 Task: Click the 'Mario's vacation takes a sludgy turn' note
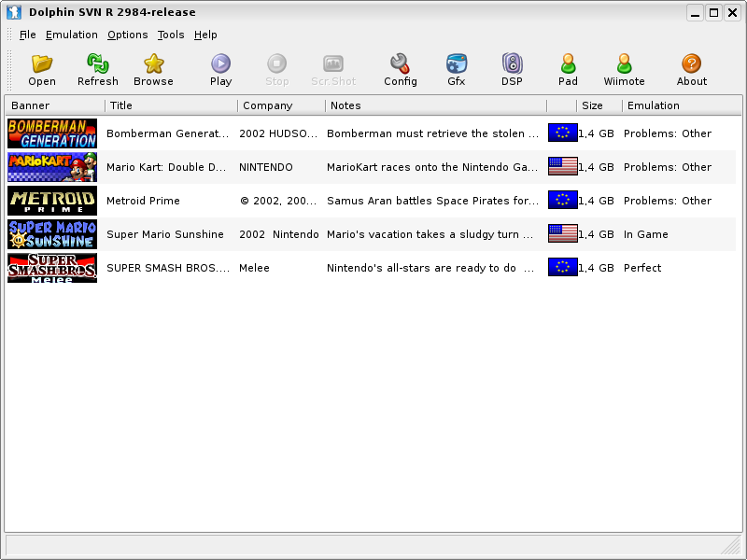(x=430, y=234)
